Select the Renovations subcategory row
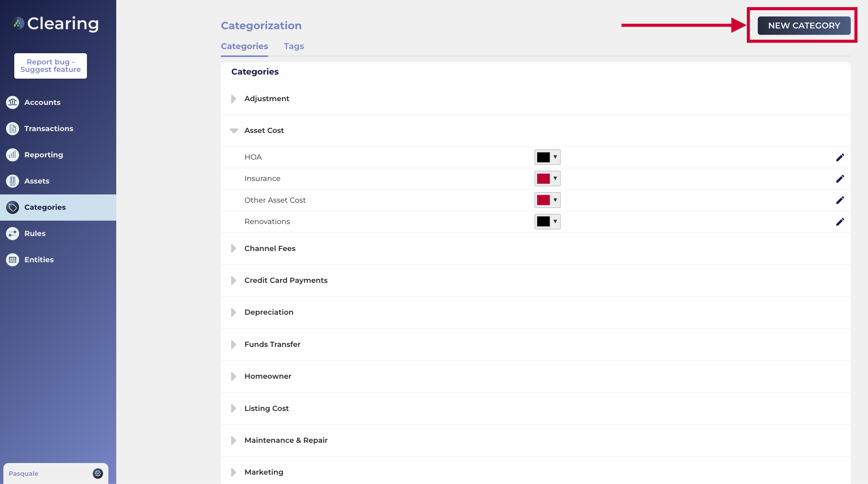 coord(535,222)
